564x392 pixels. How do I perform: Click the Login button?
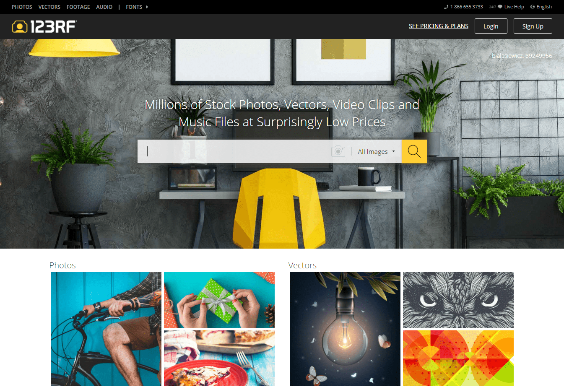(x=491, y=26)
